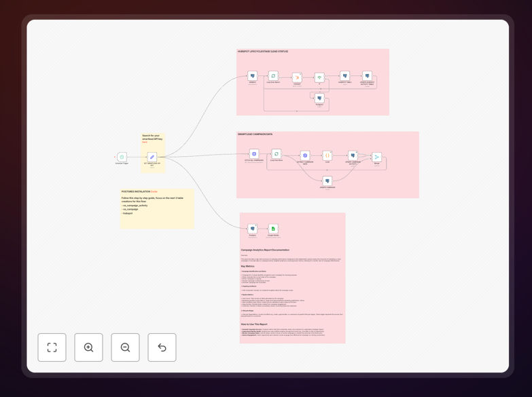Open the Google Sheets node

273,229
